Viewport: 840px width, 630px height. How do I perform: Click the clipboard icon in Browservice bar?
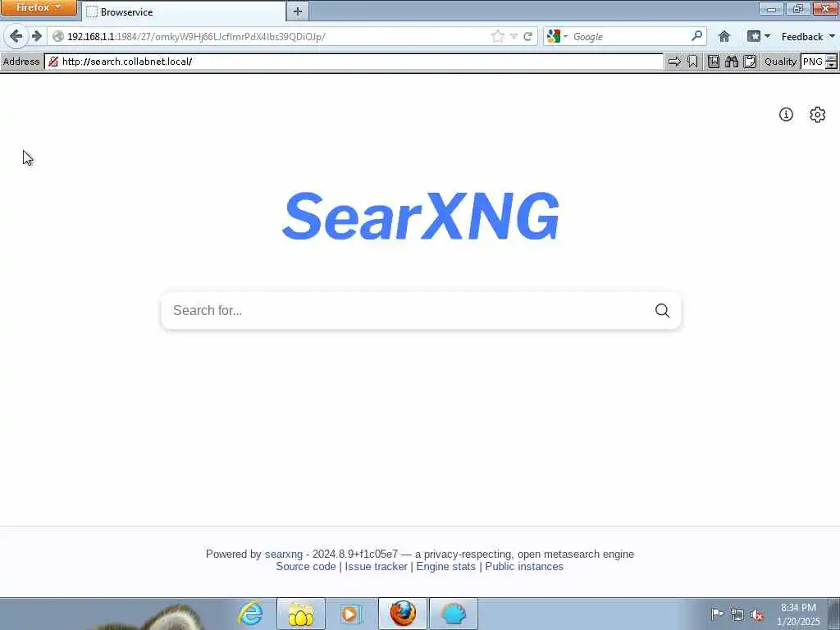click(750, 62)
